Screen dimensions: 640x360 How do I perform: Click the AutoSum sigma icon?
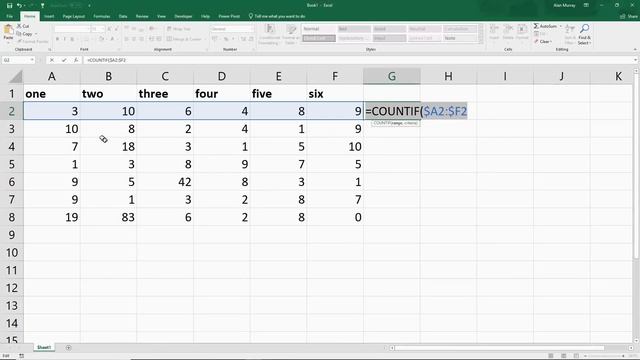tap(536, 26)
